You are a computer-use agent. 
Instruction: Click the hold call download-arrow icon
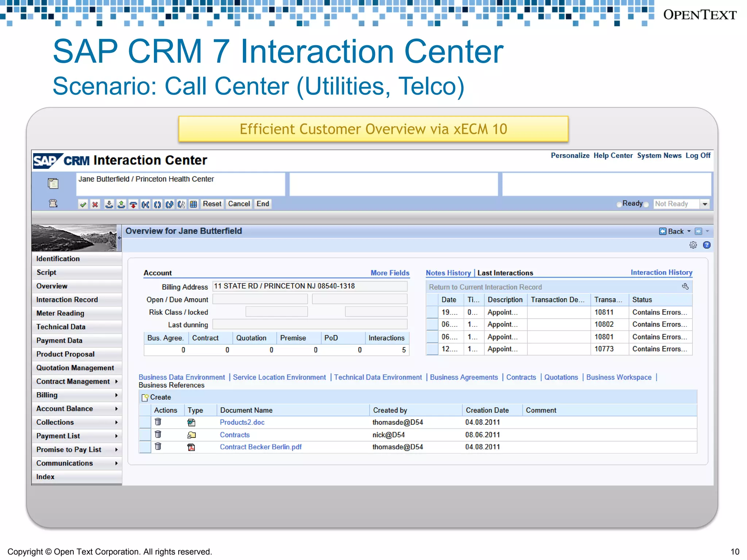(x=109, y=204)
